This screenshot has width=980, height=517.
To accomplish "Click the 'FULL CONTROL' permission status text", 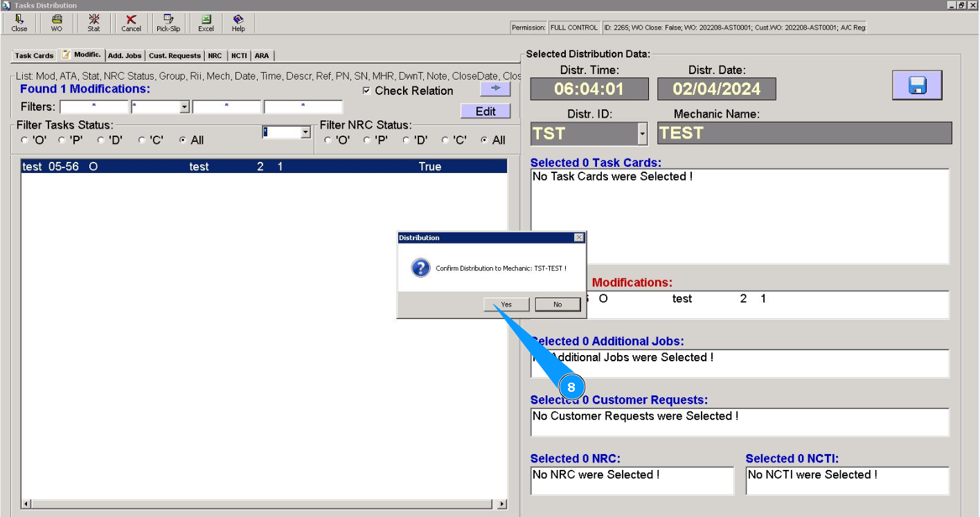I will click(x=573, y=28).
